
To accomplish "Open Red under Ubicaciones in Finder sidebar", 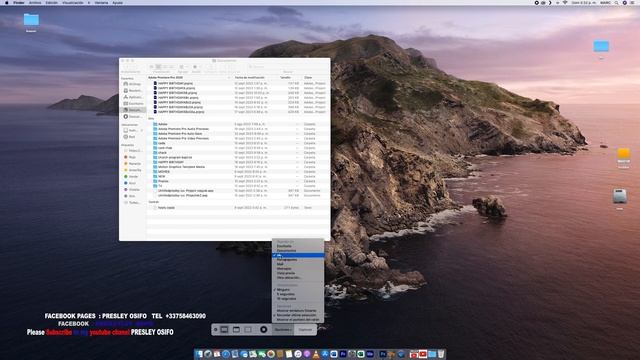I will point(129,137).
